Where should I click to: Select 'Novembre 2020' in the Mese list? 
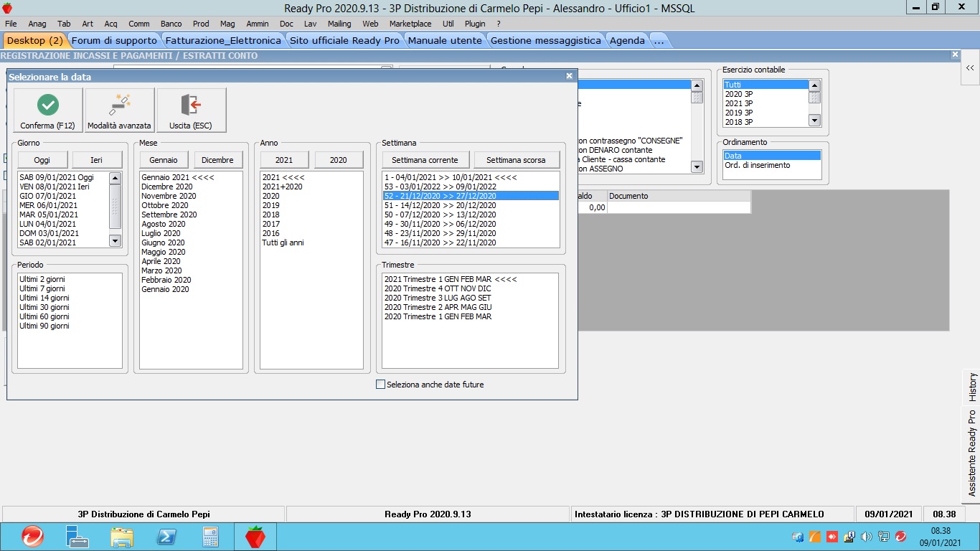pyautogui.click(x=192, y=196)
